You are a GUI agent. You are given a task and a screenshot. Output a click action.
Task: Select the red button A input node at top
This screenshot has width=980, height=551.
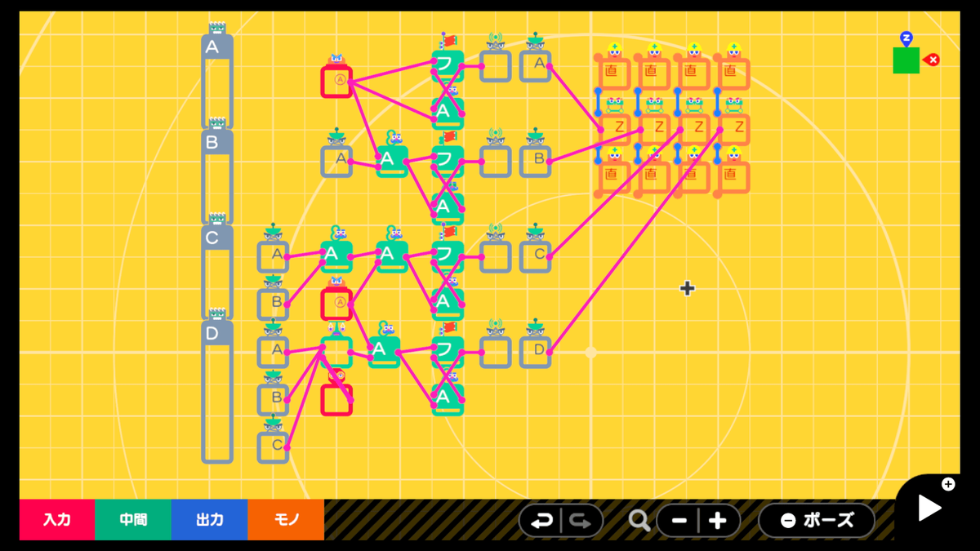[x=336, y=81]
